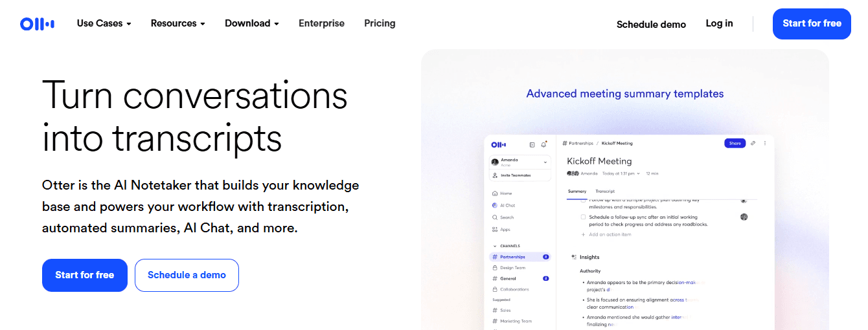868x330 pixels.
Task: Click the Share button in the preview
Action: pyautogui.click(x=735, y=143)
